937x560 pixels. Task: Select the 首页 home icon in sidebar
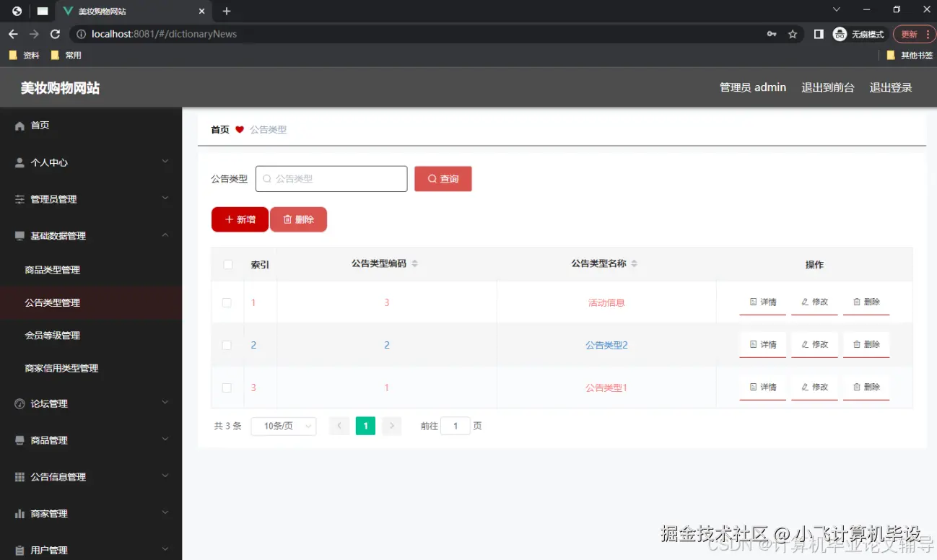(x=20, y=125)
